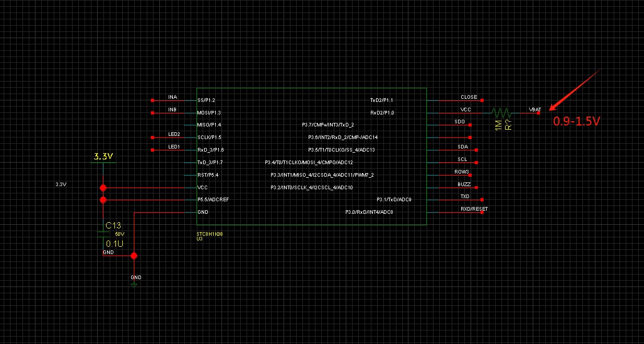Select the LED1 net label
Viewport: 644px width, 344px height.
(x=174, y=147)
